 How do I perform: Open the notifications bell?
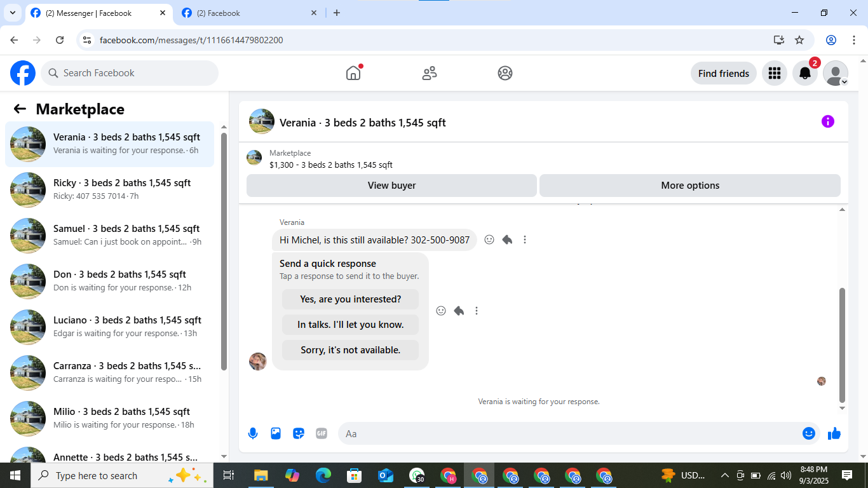[x=805, y=73]
